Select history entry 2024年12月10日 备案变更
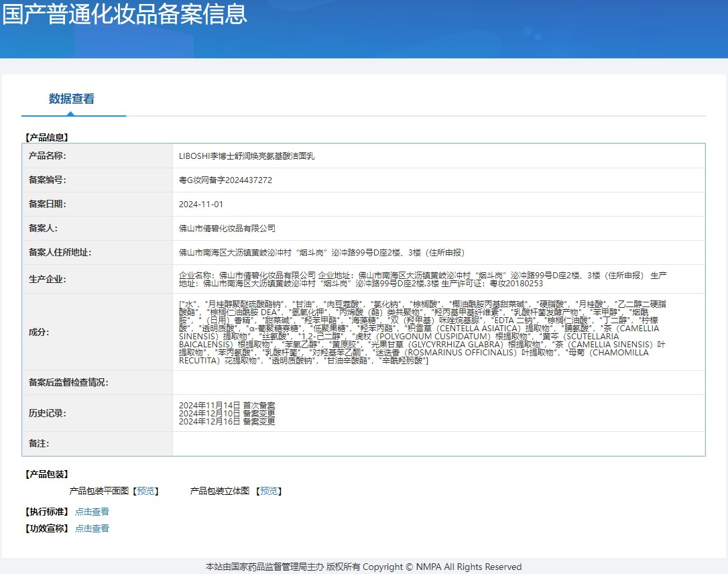 click(227, 413)
